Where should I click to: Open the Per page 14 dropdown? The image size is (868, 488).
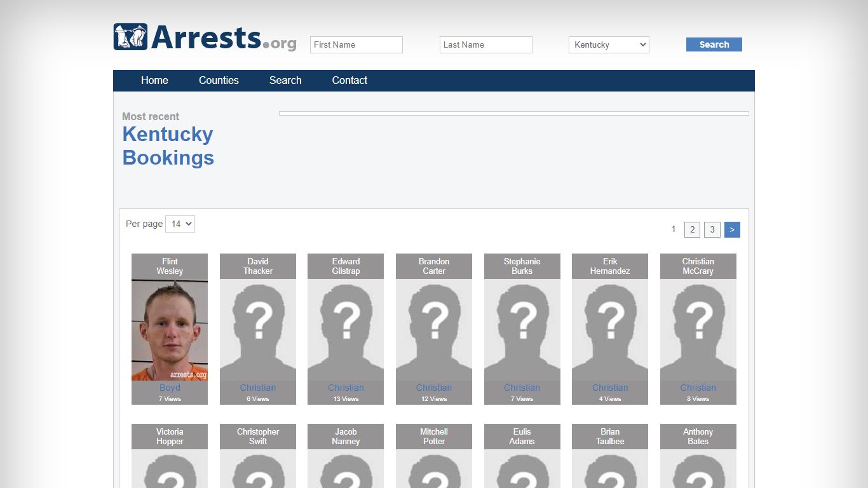click(x=180, y=224)
